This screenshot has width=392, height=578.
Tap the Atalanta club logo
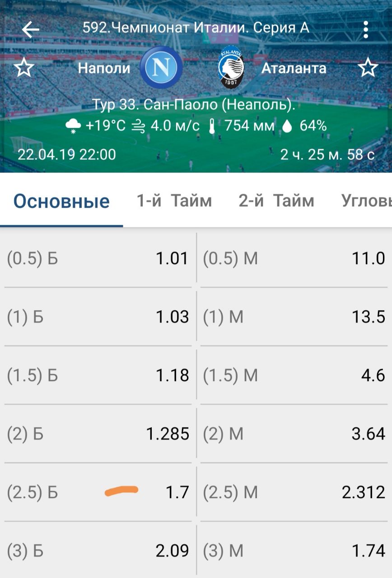[x=231, y=68]
